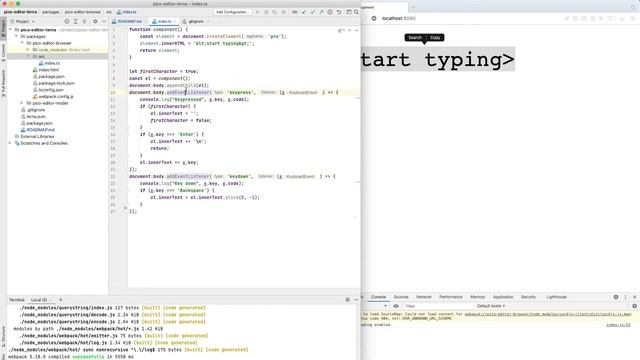640x360 pixels.
Task: Click pico-editor-browser breadcrumb
Action: click(82, 12)
